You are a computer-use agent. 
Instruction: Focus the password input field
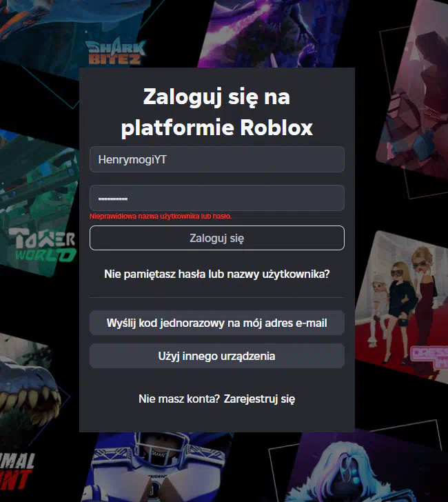[x=216, y=199]
